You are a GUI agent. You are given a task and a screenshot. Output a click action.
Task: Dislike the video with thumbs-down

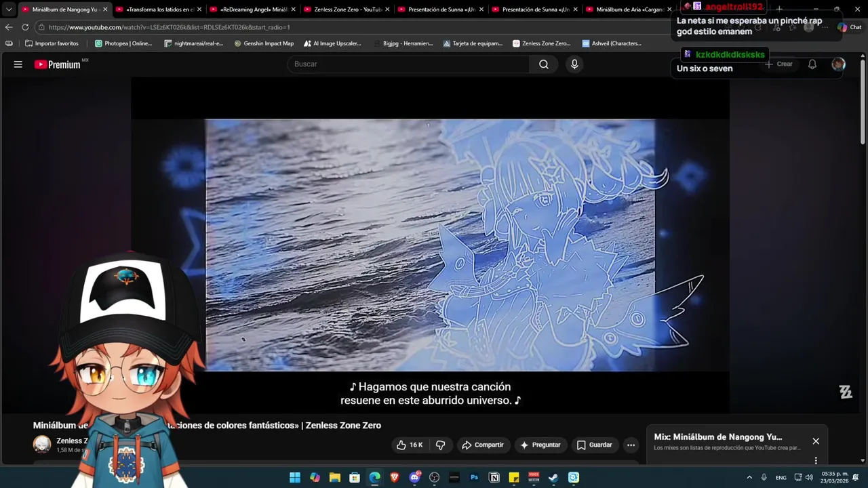440,445
